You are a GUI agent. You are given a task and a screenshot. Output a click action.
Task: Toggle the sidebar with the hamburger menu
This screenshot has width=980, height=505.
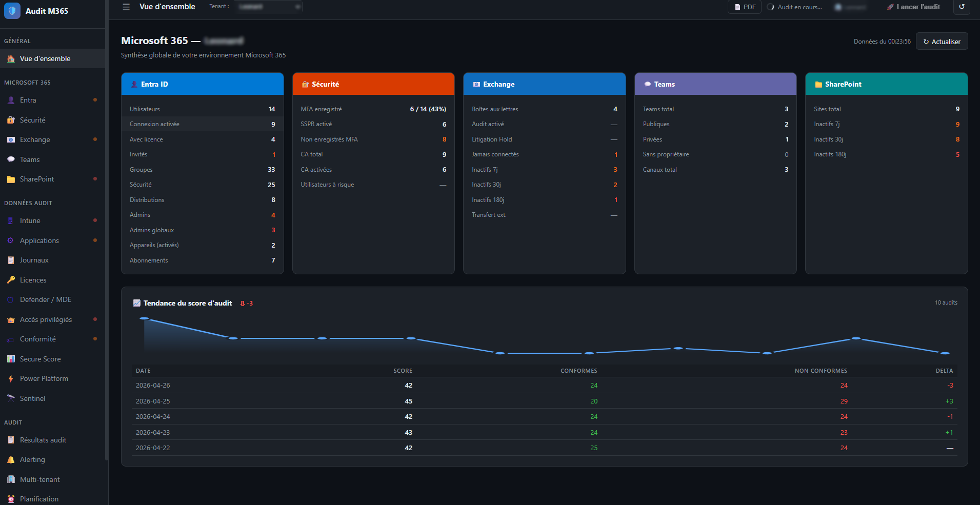click(126, 7)
